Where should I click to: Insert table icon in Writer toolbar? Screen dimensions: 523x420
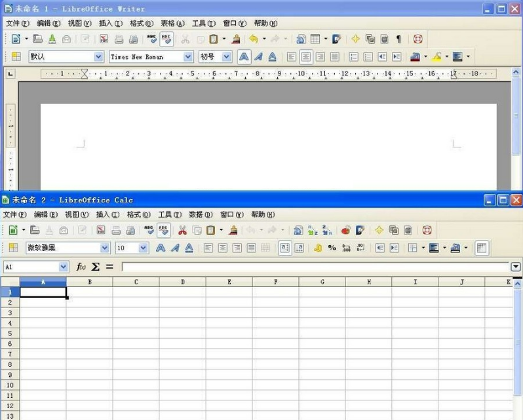(315, 39)
